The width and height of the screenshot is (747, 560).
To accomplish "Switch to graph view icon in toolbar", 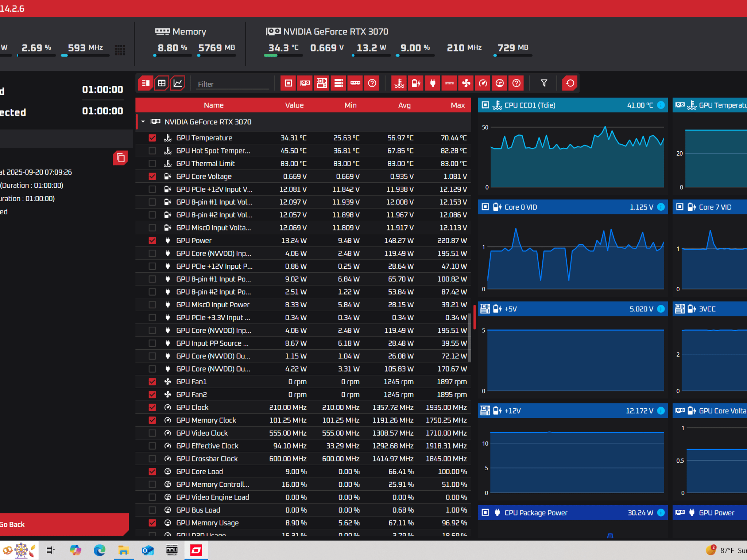I will tap(178, 83).
